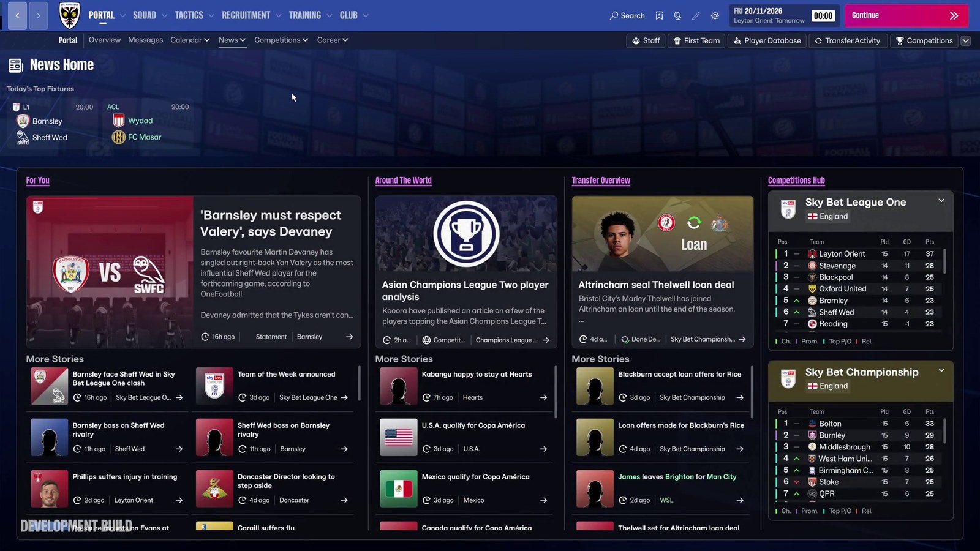Open the Transfer Overview section link
This screenshot has height=551, width=980.
601,181
